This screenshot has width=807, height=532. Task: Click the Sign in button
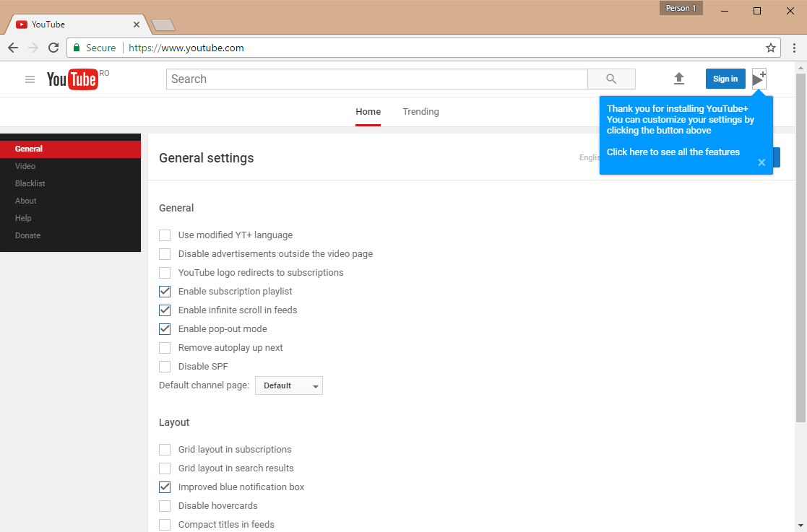725,79
